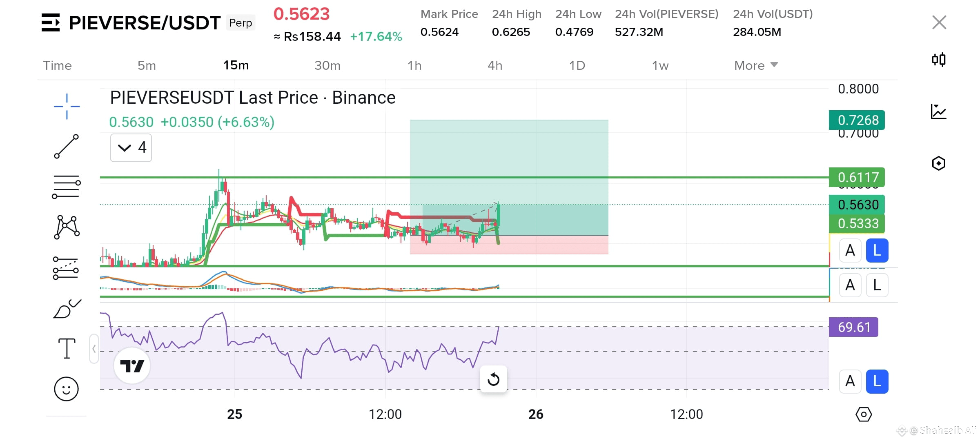This screenshot has height=441, width=980.
Task: Click the 0.5630 current price label
Action: 857,204
